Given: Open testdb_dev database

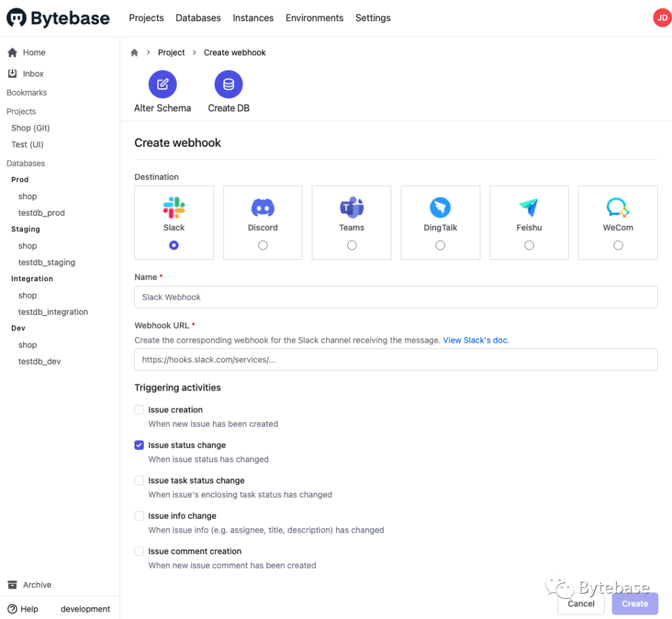Looking at the screenshot, I should click(x=39, y=361).
